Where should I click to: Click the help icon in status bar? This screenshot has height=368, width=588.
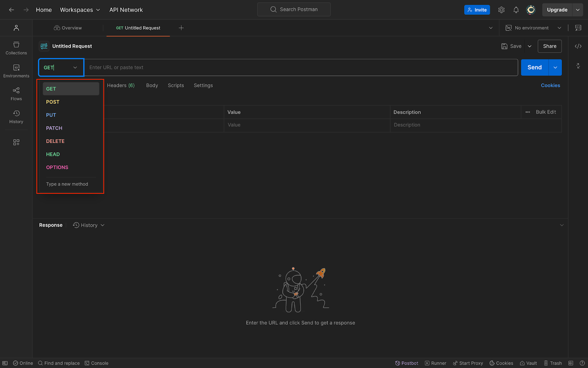pos(582,363)
